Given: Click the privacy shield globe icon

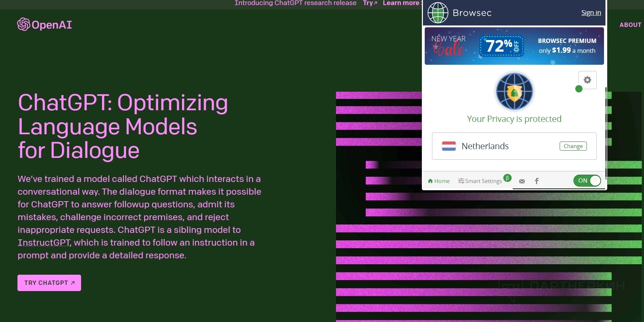Looking at the screenshot, I should tap(514, 91).
